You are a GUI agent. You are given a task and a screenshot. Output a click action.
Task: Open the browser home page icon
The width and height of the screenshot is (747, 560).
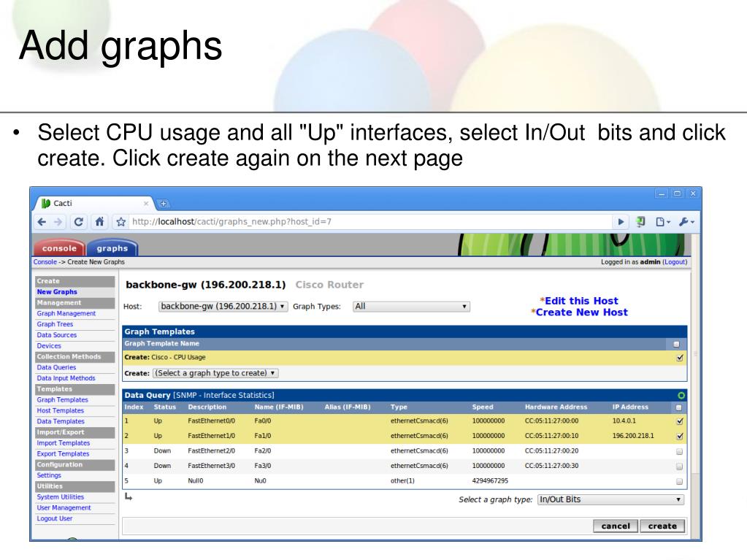point(99,222)
